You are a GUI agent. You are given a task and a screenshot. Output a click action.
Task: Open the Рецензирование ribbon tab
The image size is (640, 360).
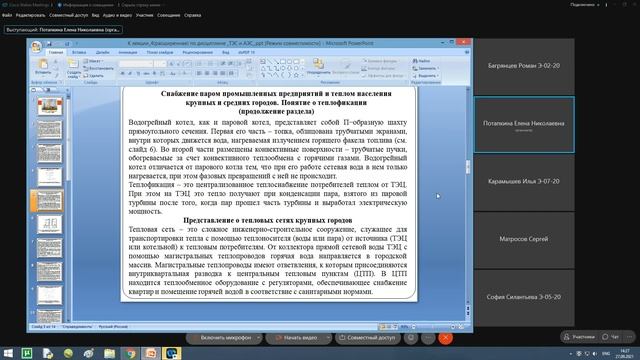point(198,53)
